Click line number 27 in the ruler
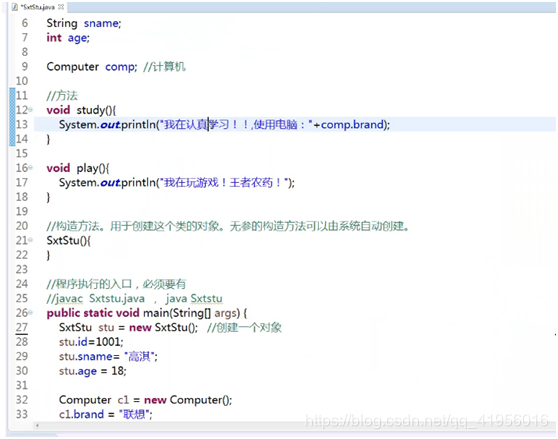Screen dimensions: 558x439 click(22, 328)
